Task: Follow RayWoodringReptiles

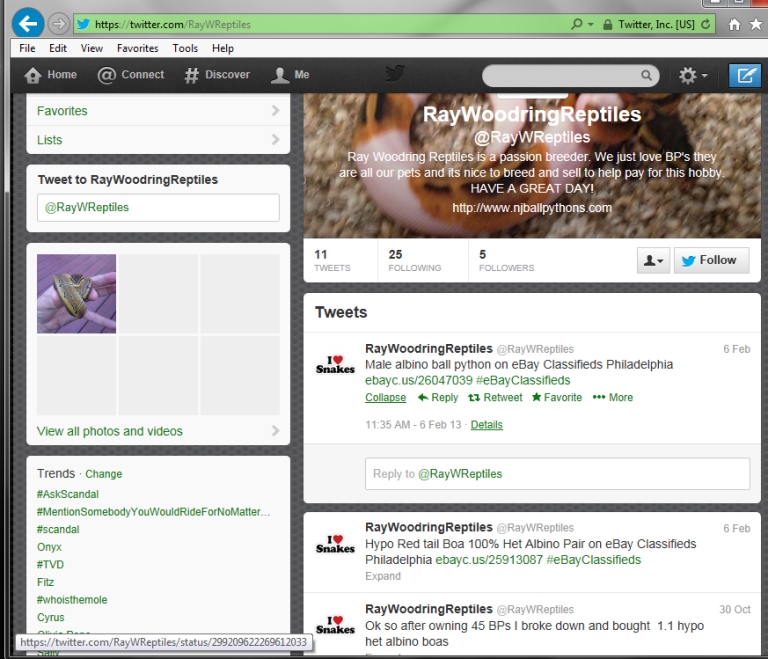Action: point(711,260)
